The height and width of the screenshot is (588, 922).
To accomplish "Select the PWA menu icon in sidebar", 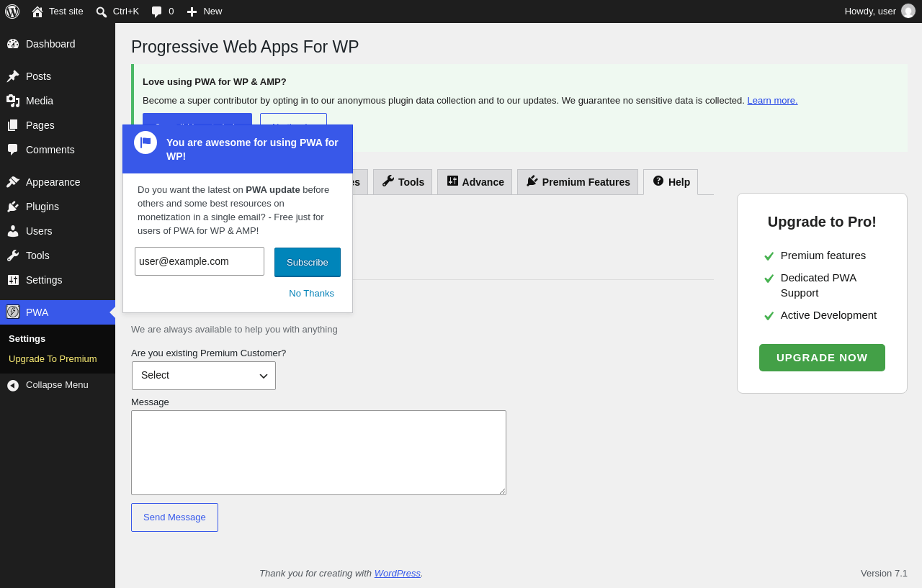I will 13,312.
